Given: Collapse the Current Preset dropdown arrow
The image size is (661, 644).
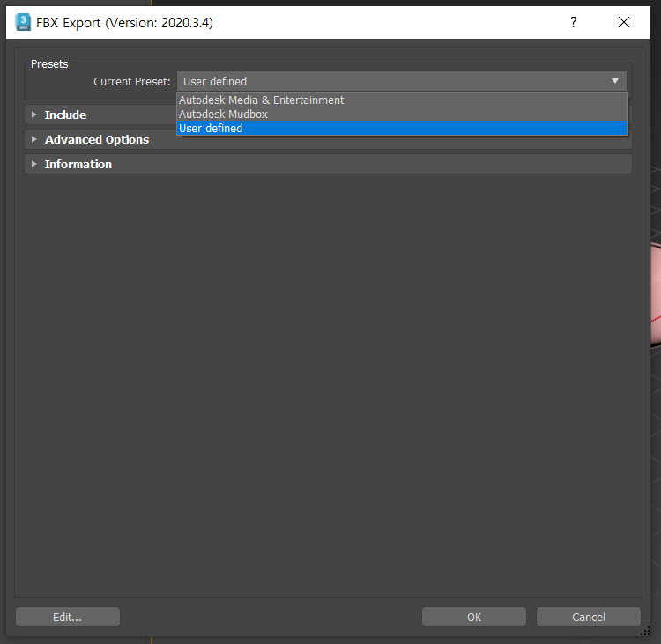Looking at the screenshot, I should [614, 81].
